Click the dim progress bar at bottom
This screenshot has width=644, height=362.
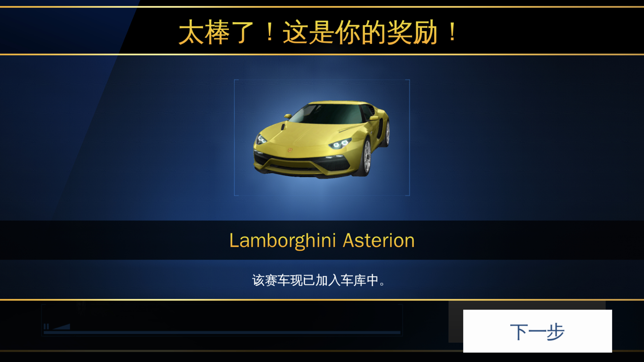(222, 332)
